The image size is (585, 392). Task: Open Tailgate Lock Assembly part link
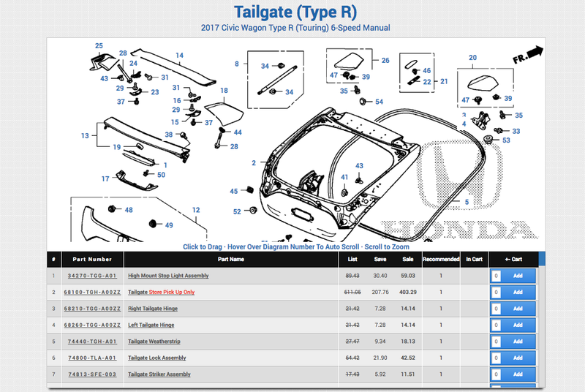click(x=157, y=358)
